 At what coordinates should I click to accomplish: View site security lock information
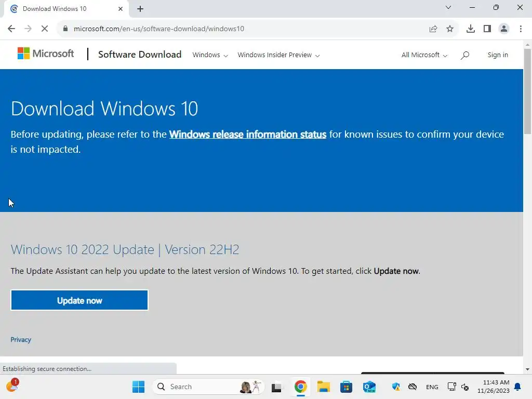coord(65,29)
